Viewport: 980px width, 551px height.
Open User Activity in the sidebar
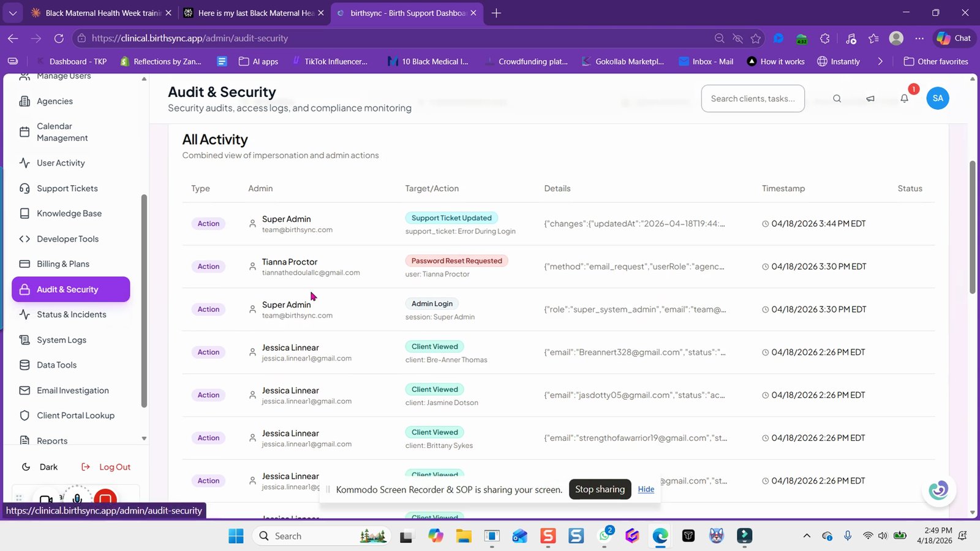pyautogui.click(x=61, y=163)
